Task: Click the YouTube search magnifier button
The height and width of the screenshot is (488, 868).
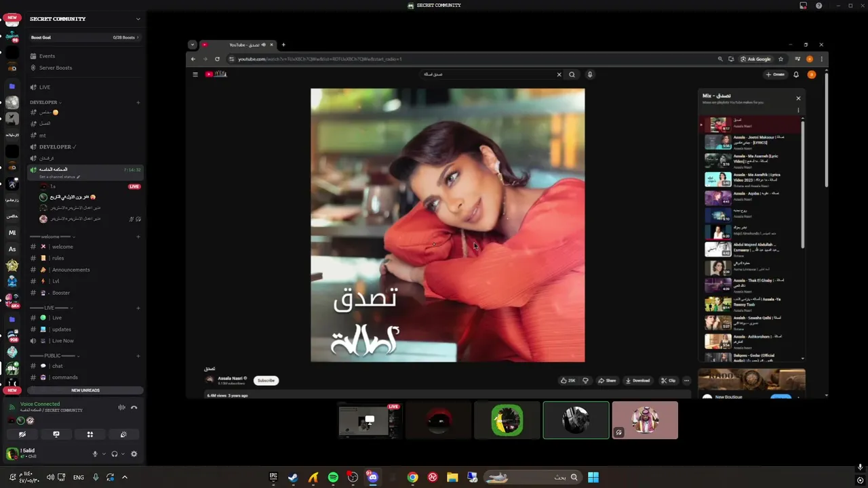Action: click(x=572, y=75)
